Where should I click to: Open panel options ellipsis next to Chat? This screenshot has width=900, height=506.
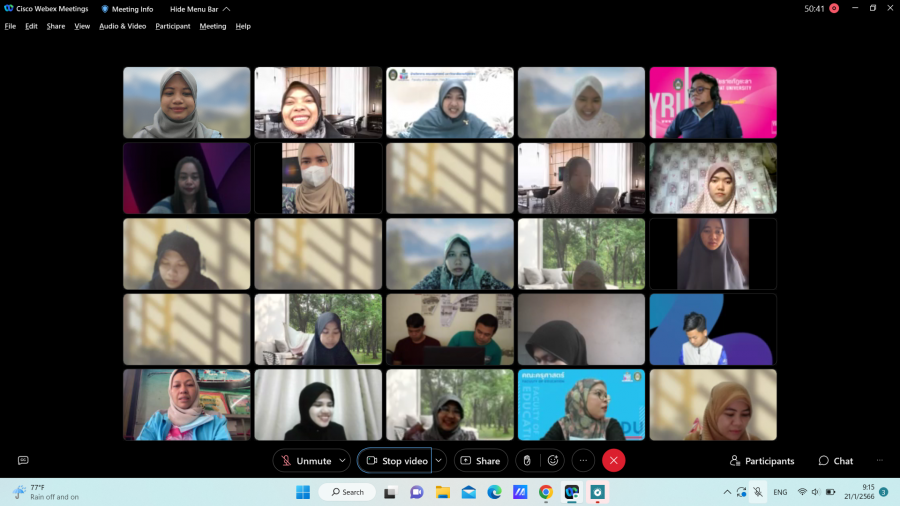[x=879, y=460]
